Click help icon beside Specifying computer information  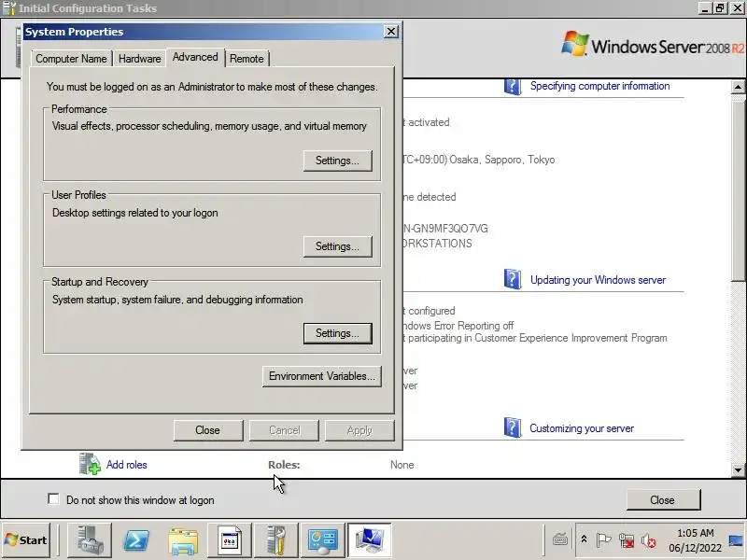click(x=512, y=86)
